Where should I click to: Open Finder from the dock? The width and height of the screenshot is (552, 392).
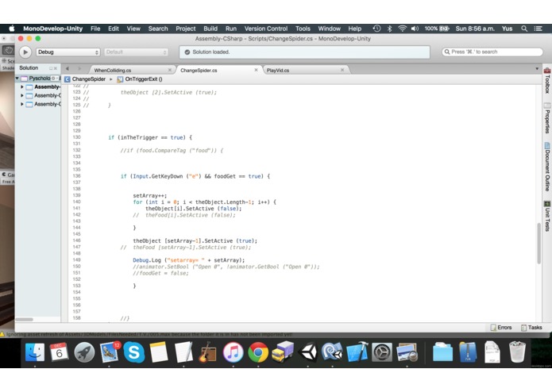click(34, 352)
